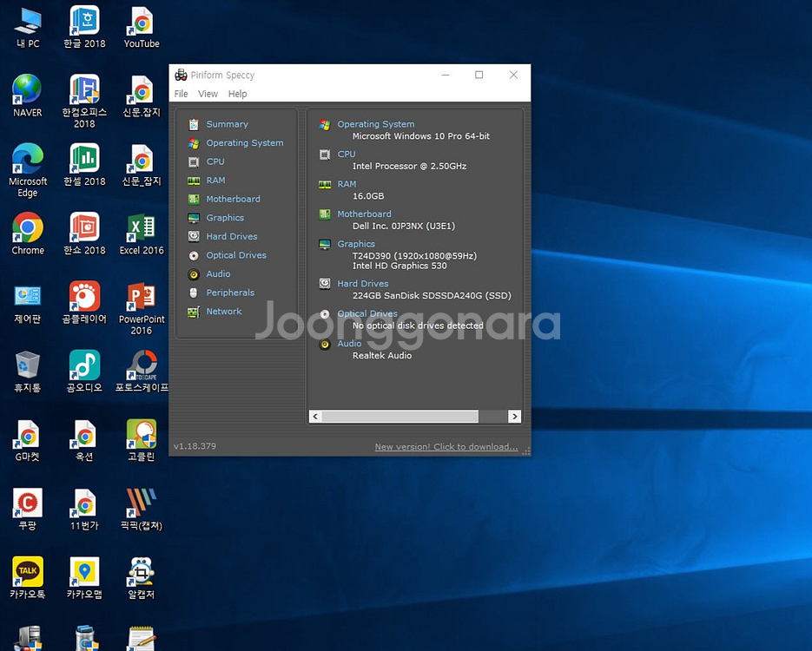Open the Help menu

click(x=237, y=94)
